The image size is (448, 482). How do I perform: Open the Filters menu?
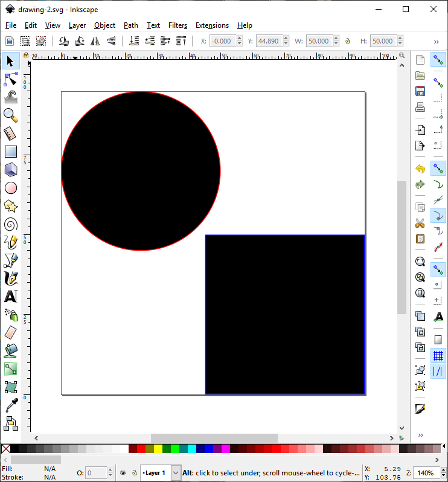178,25
